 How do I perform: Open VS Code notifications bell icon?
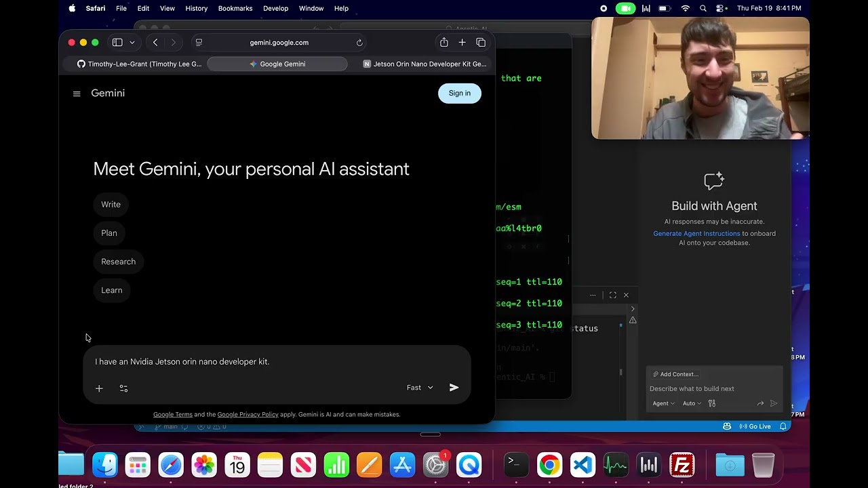783,426
